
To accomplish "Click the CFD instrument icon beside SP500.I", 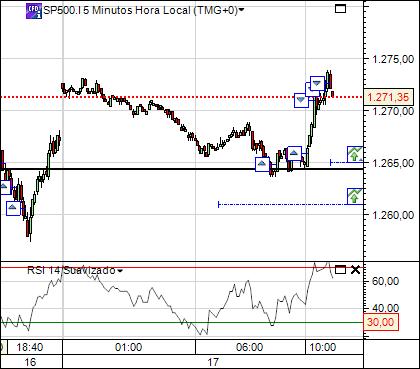I will point(34,11).
